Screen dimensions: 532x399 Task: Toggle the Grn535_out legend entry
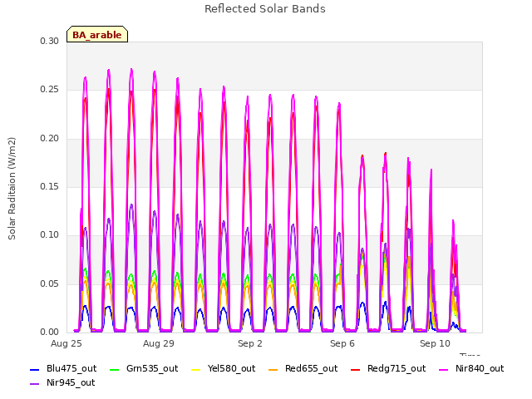(144, 368)
